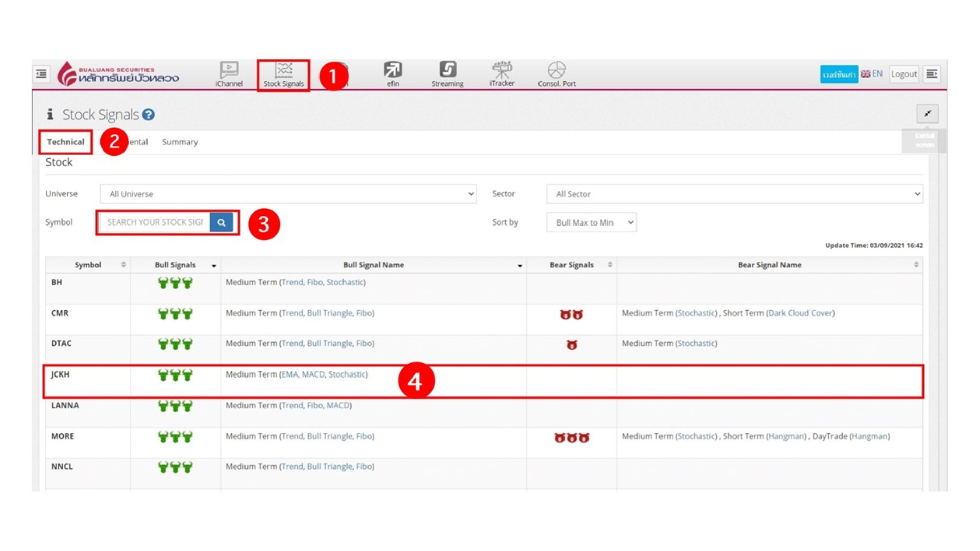
Task: Open the left hamburger menu icon
Action: pyautogui.click(x=41, y=74)
